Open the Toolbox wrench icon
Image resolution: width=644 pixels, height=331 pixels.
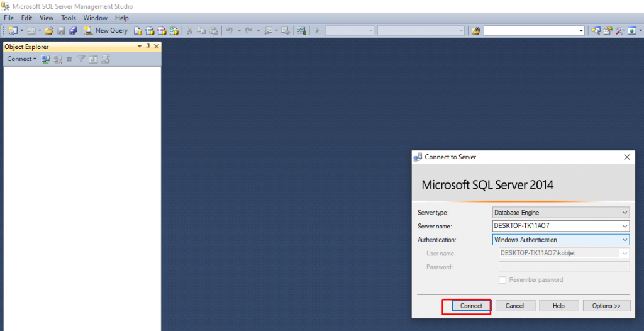click(619, 30)
